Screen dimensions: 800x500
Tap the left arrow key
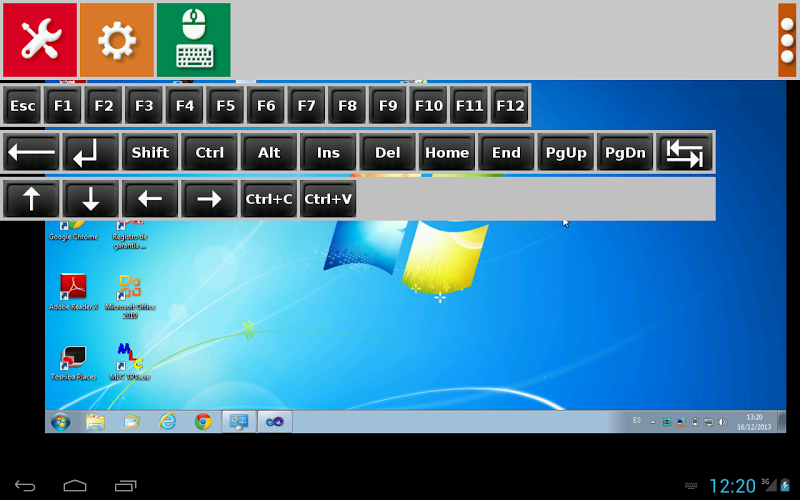point(150,198)
